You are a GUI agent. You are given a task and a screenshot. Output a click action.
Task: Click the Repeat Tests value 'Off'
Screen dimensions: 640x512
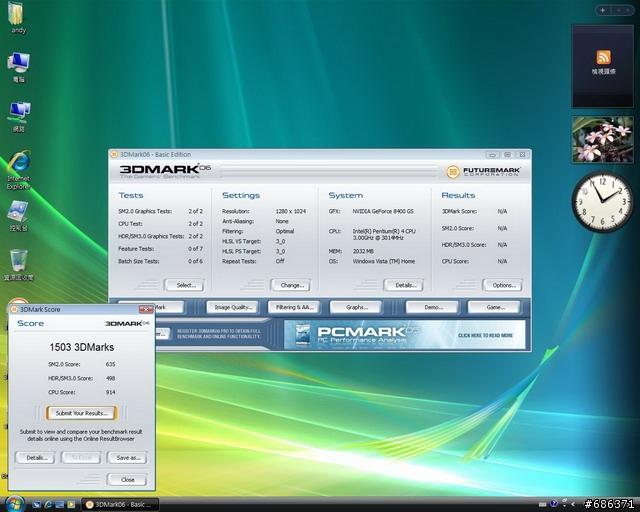tap(280, 261)
